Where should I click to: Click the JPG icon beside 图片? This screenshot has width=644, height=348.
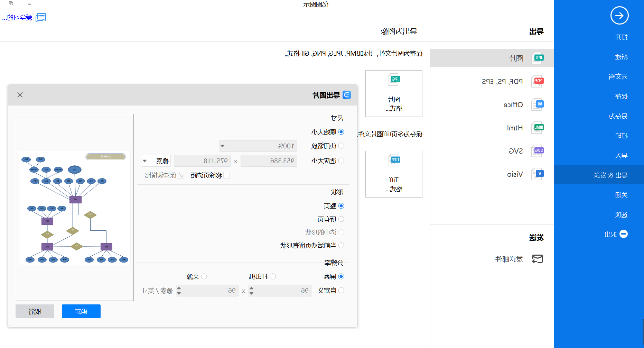pyautogui.click(x=538, y=58)
